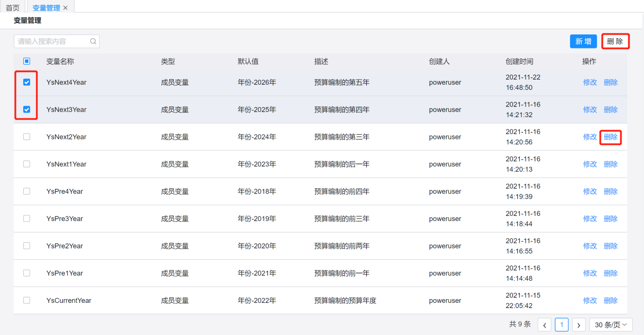Toggle the select-all header checkbox
This screenshot has height=335, width=644.
tap(26, 61)
